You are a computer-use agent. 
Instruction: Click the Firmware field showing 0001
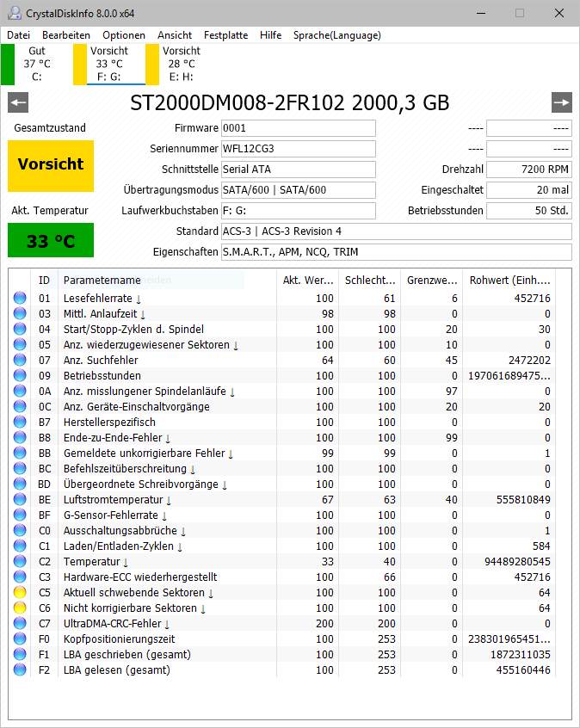[x=298, y=128]
